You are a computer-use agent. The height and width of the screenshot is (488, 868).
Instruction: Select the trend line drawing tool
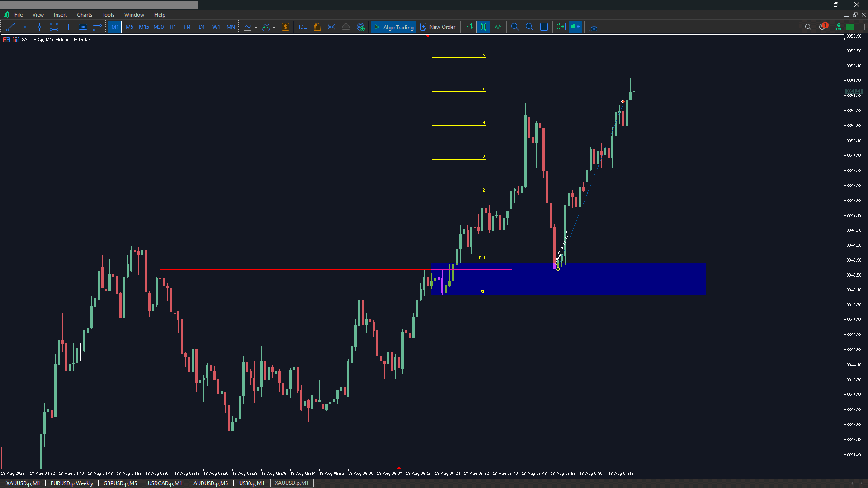tap(11, 27)
